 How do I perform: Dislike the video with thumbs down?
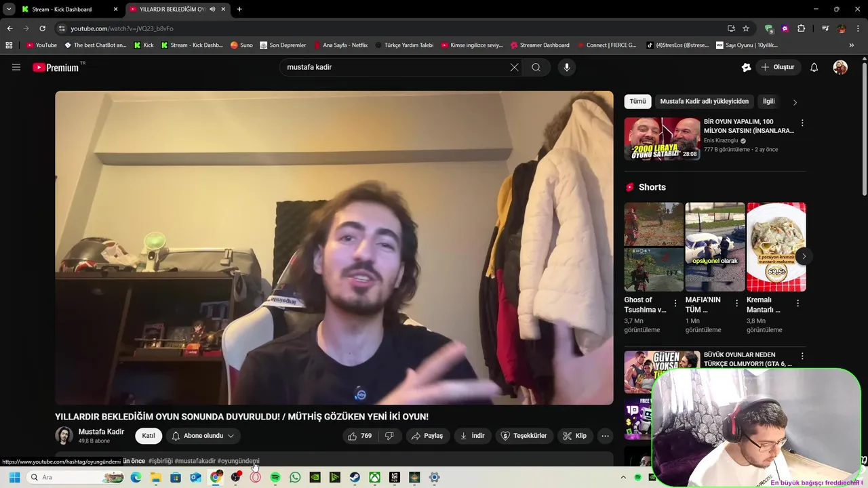[389, 436]
